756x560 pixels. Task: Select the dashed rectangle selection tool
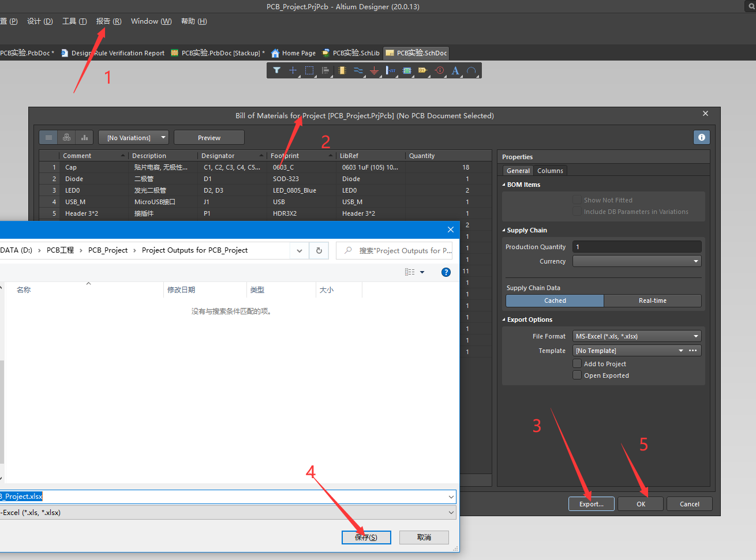tap(309, 70)
